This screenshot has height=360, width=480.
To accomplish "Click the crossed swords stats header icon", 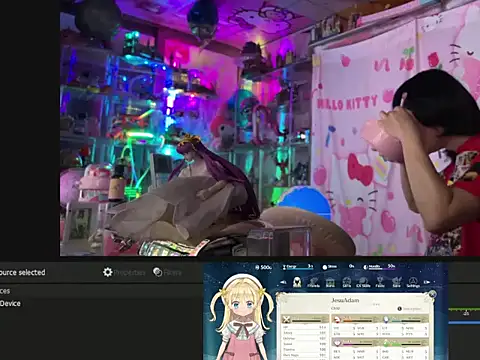I will [x=286, y=320].
